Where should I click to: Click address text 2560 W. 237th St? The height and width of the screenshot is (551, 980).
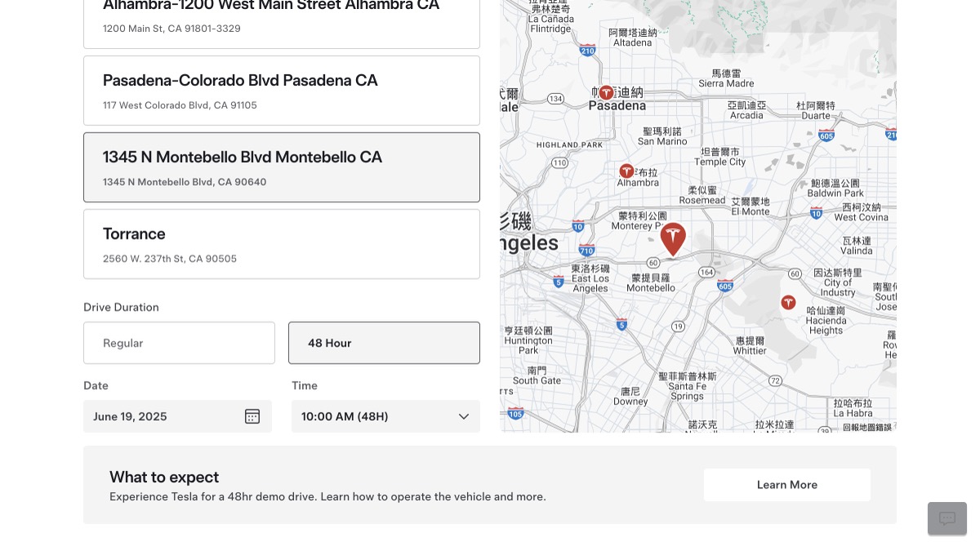coord(170,259)
